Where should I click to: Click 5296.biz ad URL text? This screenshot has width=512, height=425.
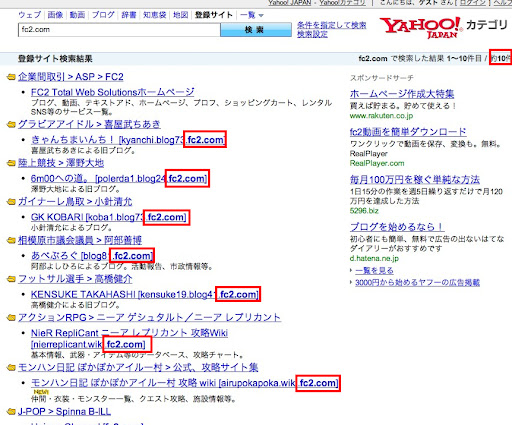click(x=364, y=211)
